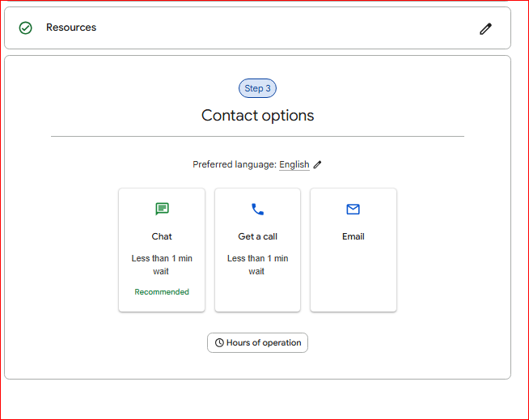Click pencil icon next to English language
The width and height of the screenshot is (529, 420).
click(317, 165)
